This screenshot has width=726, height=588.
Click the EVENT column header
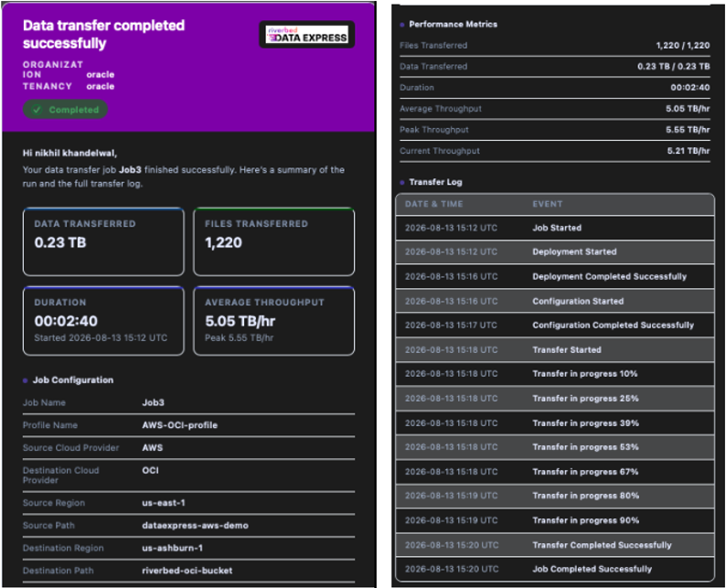tap(548, 204)
